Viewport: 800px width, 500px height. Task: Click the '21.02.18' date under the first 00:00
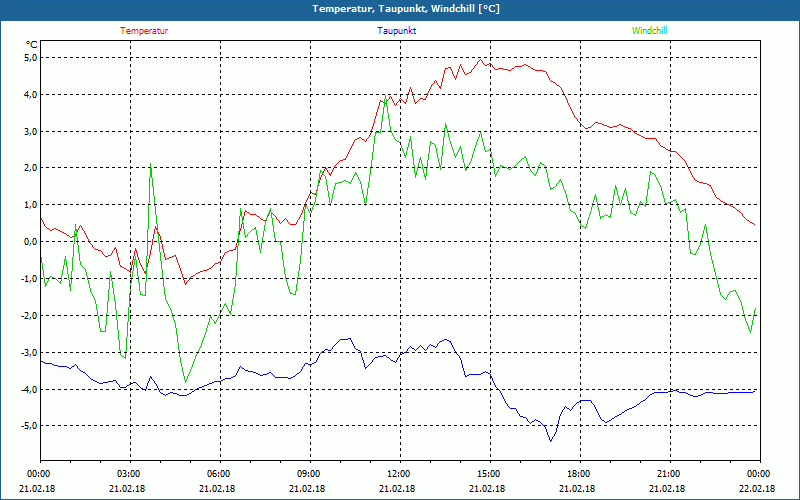(37, 488)
